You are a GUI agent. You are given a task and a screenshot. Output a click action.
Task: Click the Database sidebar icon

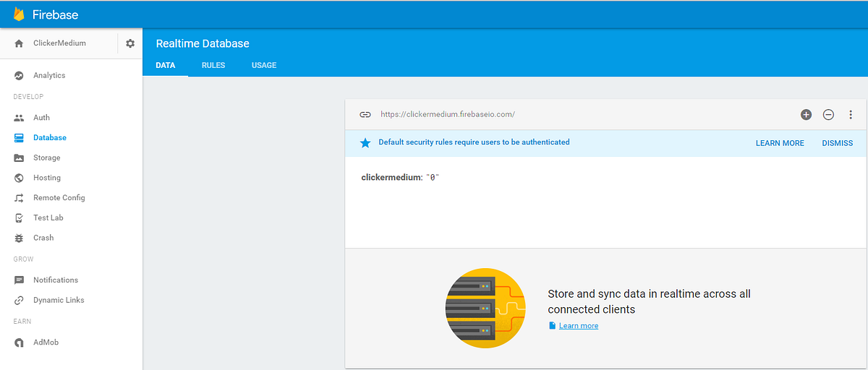pyautogui.click(x=20, y=137)
